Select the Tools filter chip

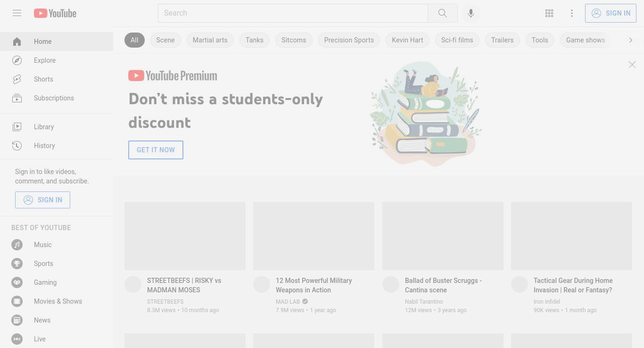[x=540, y=40]
